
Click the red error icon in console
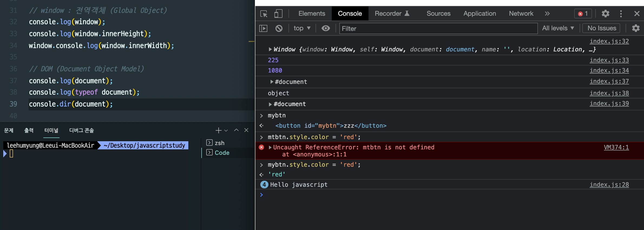point(261,147)
